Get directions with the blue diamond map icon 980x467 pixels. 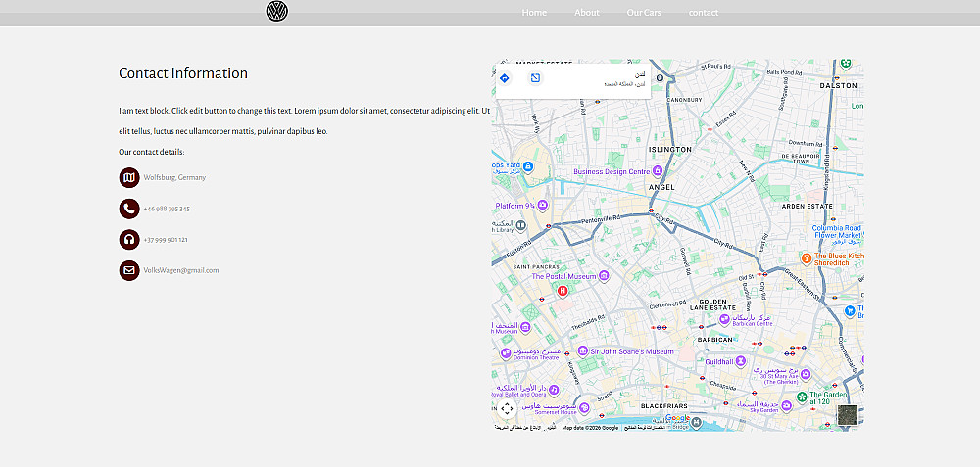[x=505, y=78]
